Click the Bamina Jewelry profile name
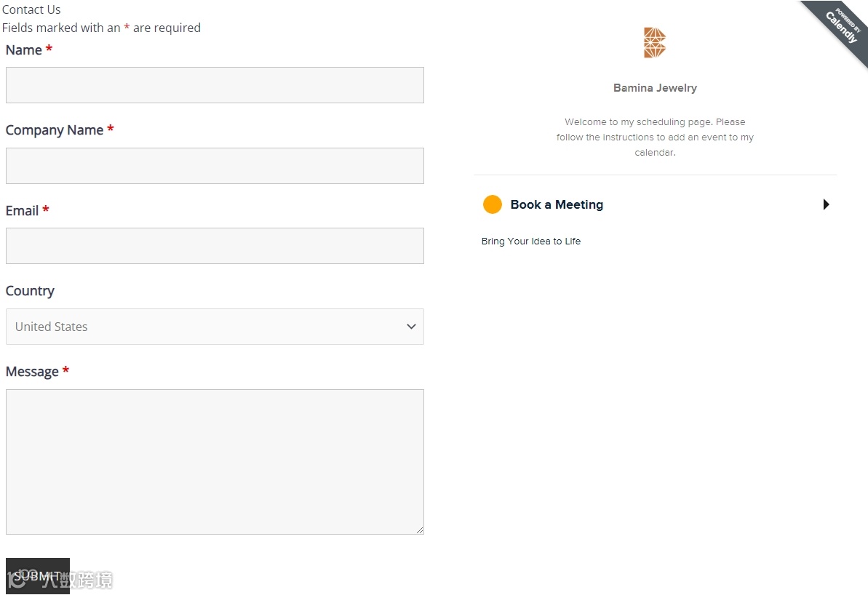 655,88
